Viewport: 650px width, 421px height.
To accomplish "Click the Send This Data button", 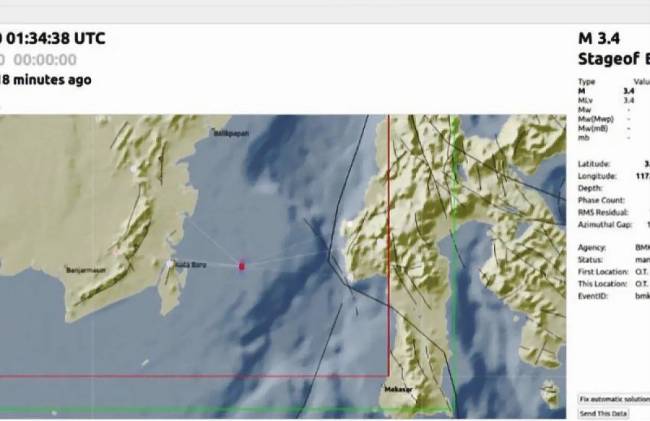I will coord(603,413).
